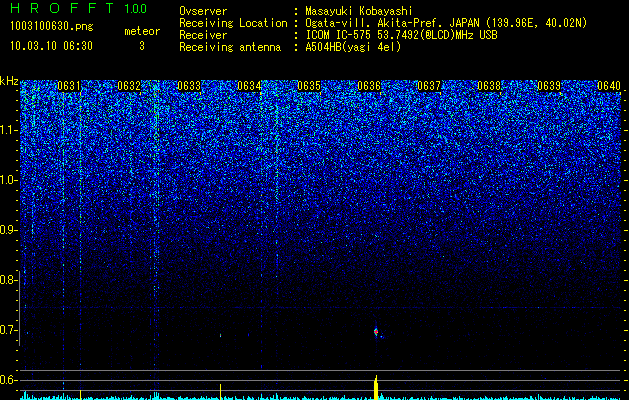The height and width of the screenshot is (400, 629).
Task: Click the 0633 time marker
Action: [189, 86]
